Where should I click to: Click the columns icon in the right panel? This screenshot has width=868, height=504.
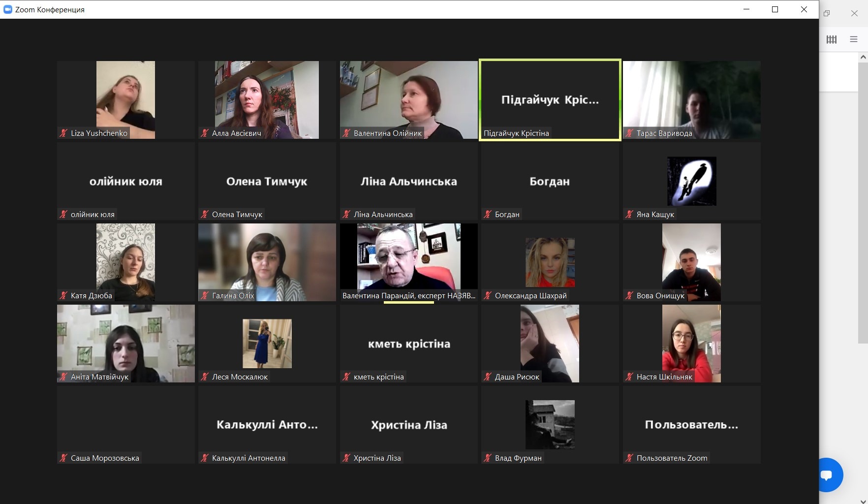(832, 39)
